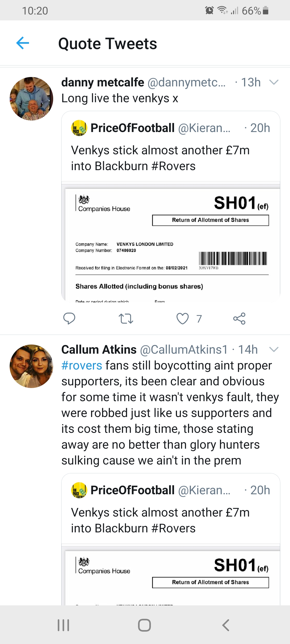Open Callum Atkins' profile name link
290x644 pixels.
[99, 350]
